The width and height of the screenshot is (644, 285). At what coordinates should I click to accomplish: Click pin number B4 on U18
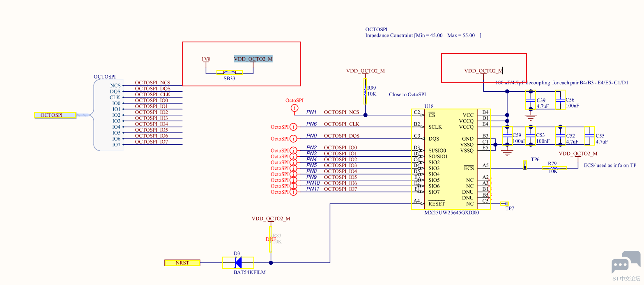click(x=486, y=112)
